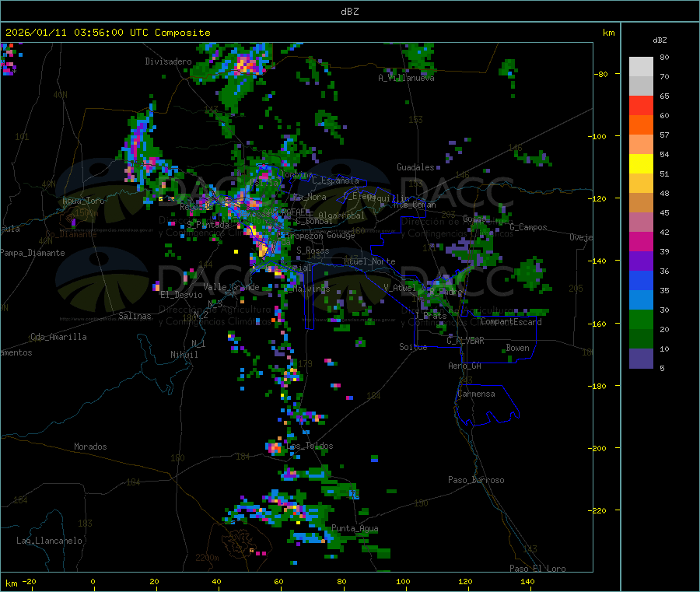Pick the 39 dBZ purple legend swatch
Image resolution: width=700 pixels, height=592 pixels.
point(641,261)
